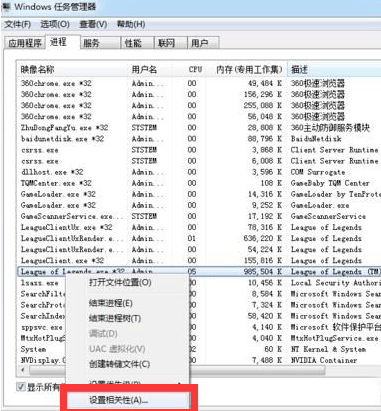Click the BaiduNetdisk description cell

316,139
